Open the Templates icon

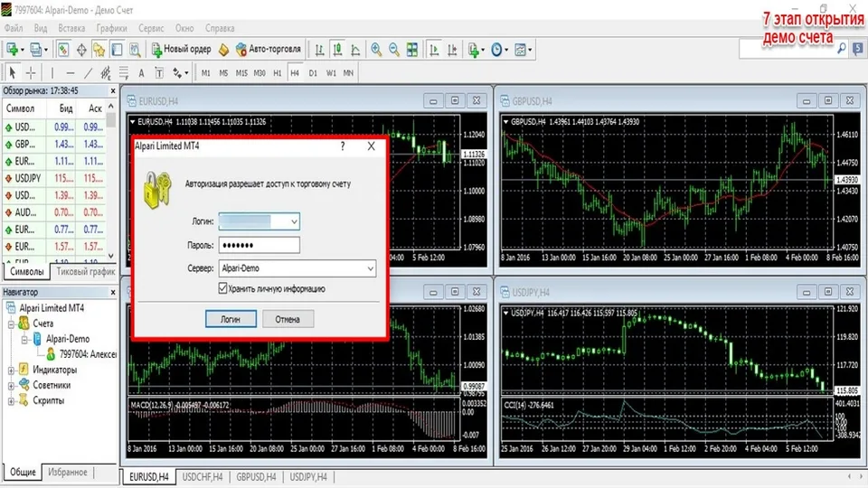point(523,50)
